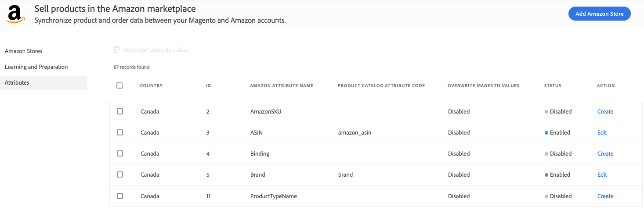Select the Binding row checkbox
Image resolution: width=644 pixels, height=210 pixels.
pyautogui.click(x=120, y=153)
